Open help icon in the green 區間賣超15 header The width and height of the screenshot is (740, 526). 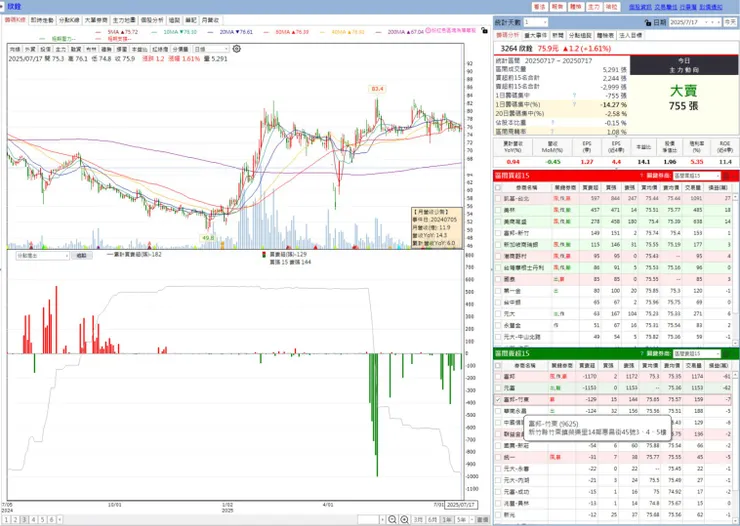[641, 353]
